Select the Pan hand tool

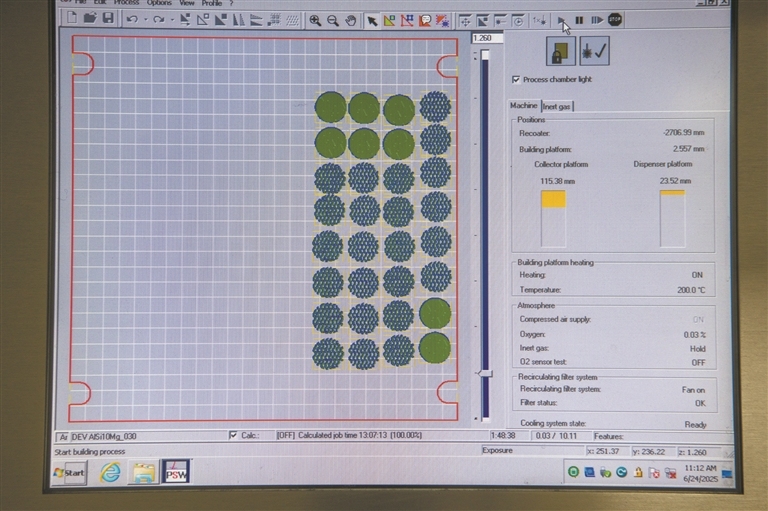click(351, 20)
